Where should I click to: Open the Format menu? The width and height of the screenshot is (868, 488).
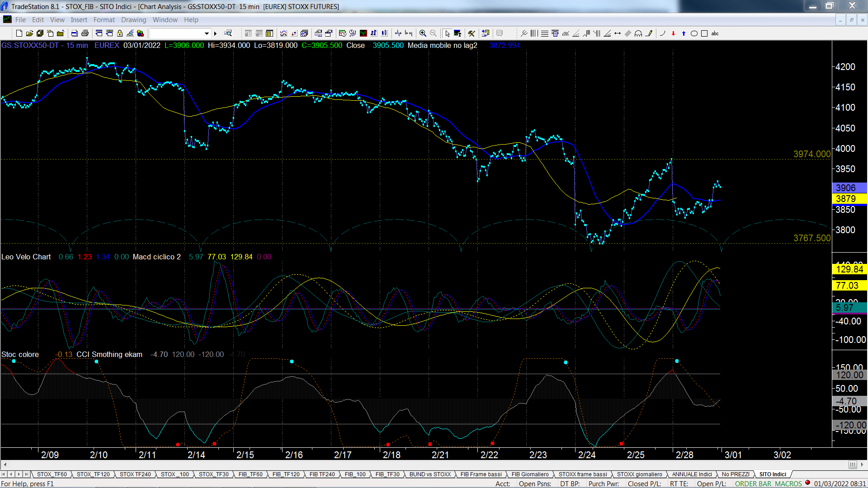coord(104,20)
